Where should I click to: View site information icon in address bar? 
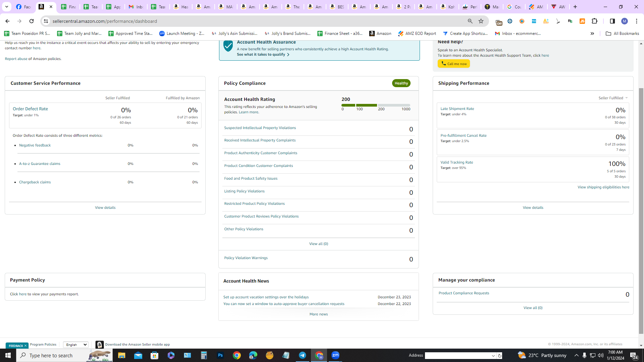(x=46, y=21)
